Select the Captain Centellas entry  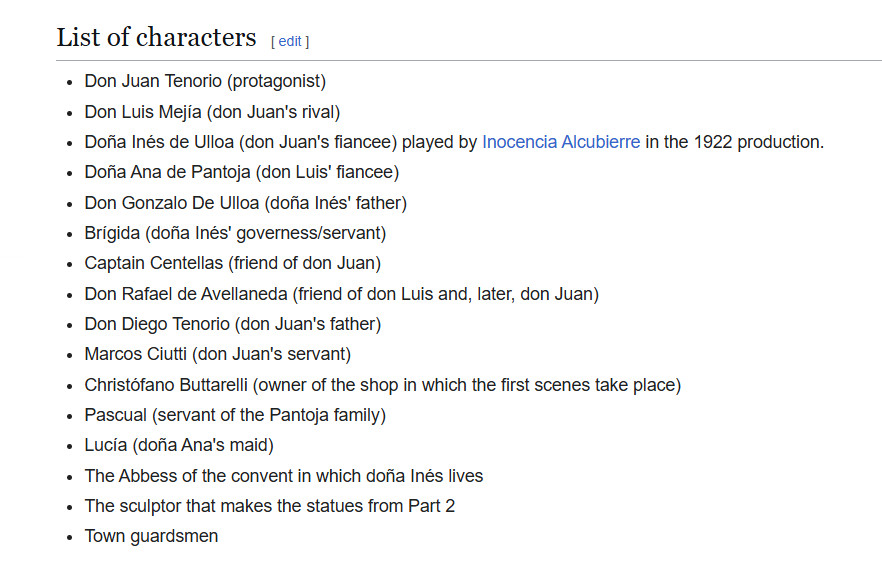coord(232,263)
